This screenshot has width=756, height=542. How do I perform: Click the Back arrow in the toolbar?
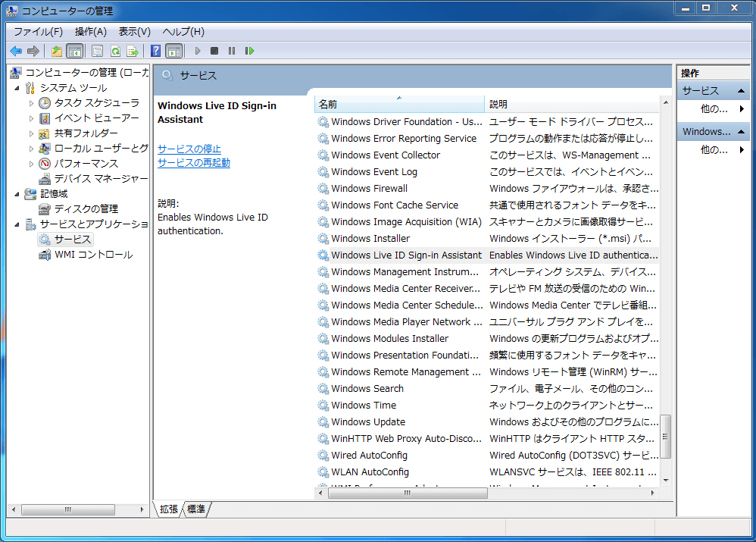16,51
